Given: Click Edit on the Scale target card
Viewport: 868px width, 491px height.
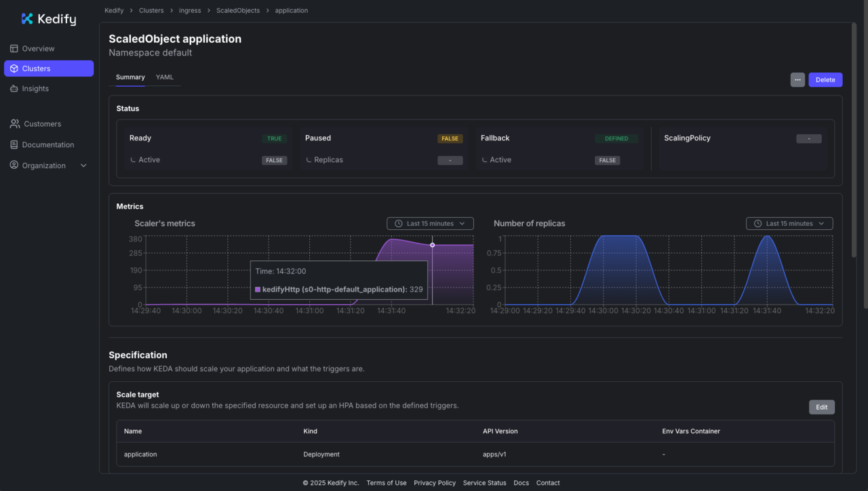Looking at the screenshot, I should point(821,407).
